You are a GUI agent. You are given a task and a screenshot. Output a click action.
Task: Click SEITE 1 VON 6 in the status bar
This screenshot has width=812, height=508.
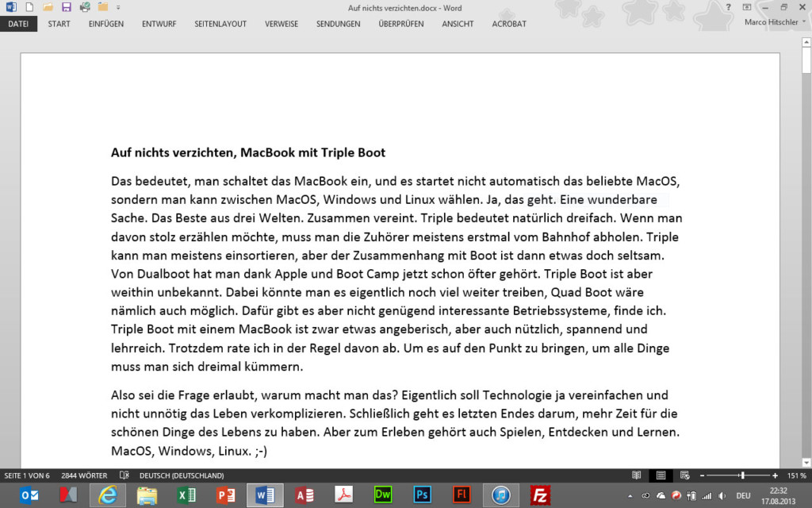pos(27,475)
